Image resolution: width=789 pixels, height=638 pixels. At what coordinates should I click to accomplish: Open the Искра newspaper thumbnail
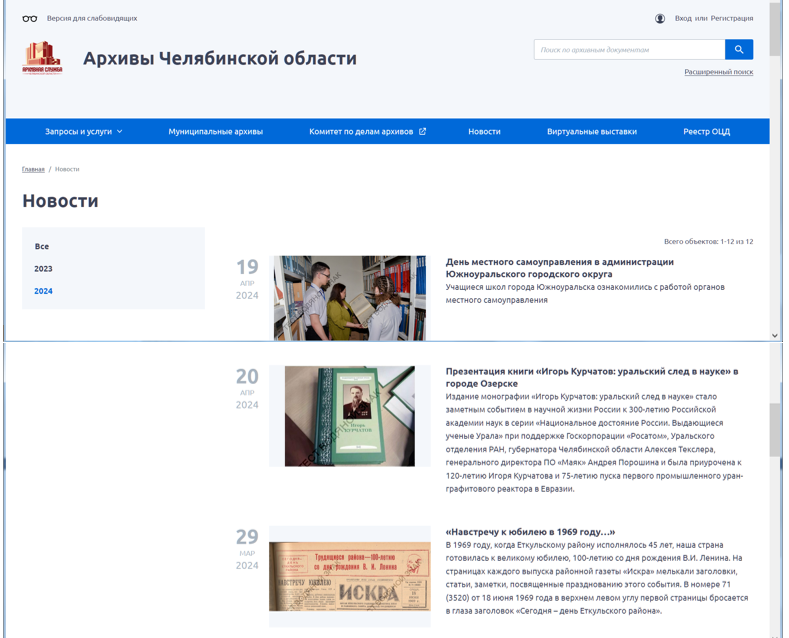349,577
